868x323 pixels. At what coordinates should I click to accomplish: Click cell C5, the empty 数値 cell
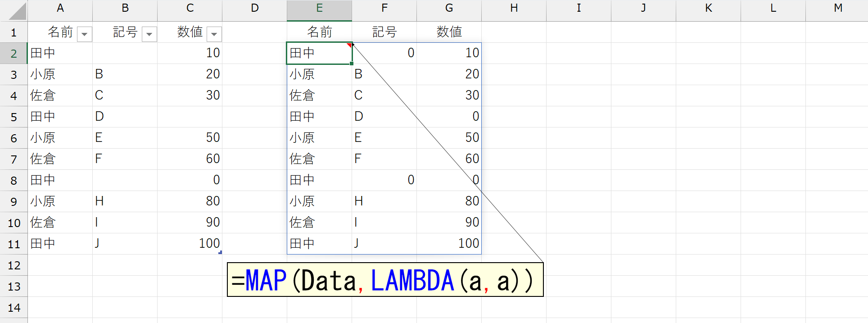[190, 117]
